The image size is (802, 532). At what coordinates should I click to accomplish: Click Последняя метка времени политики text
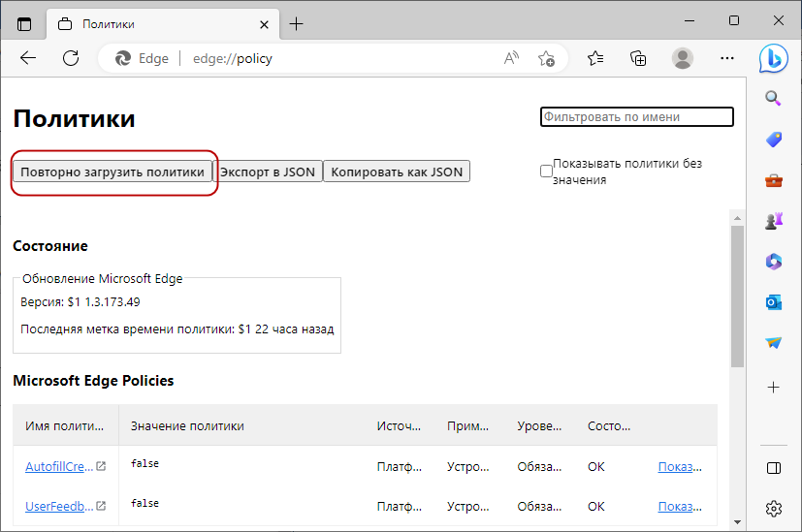coord(176,329)
